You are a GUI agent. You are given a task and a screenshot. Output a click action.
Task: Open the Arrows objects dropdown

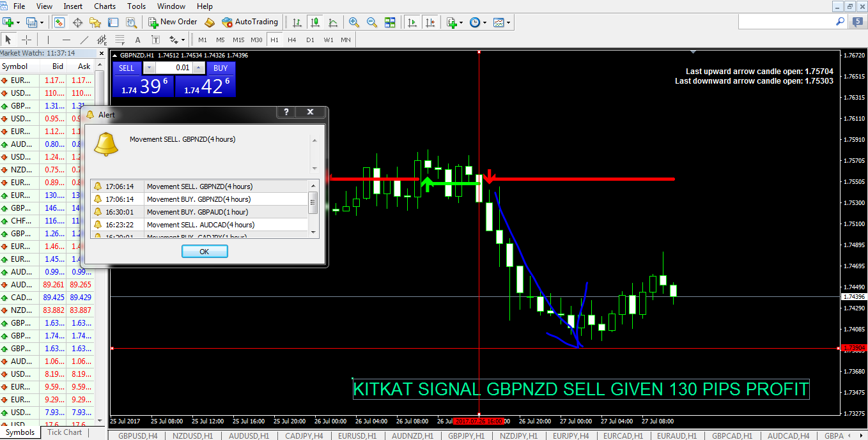tap(176, 40)
